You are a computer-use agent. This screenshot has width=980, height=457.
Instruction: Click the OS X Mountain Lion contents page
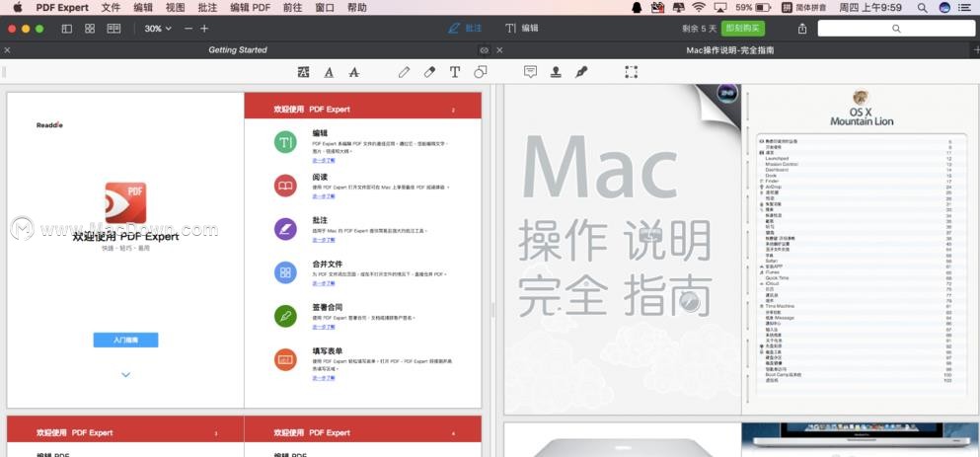tap(860, 250)
